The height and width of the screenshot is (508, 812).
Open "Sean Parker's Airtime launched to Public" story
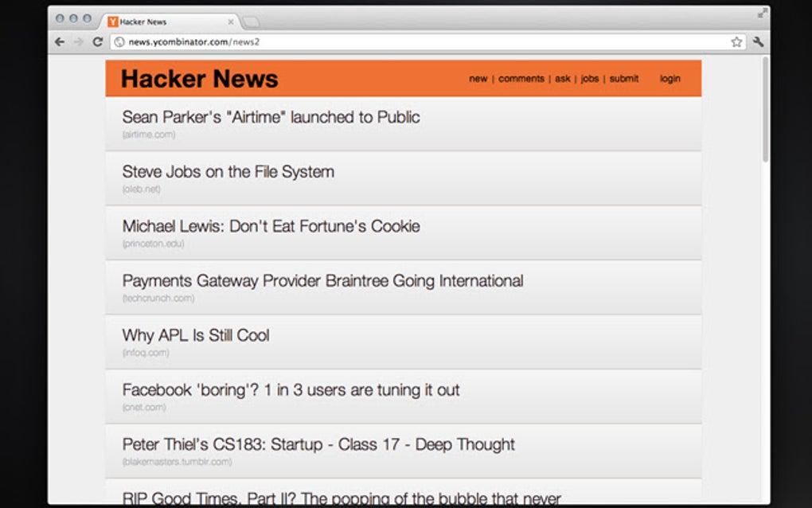click(271, 117)
